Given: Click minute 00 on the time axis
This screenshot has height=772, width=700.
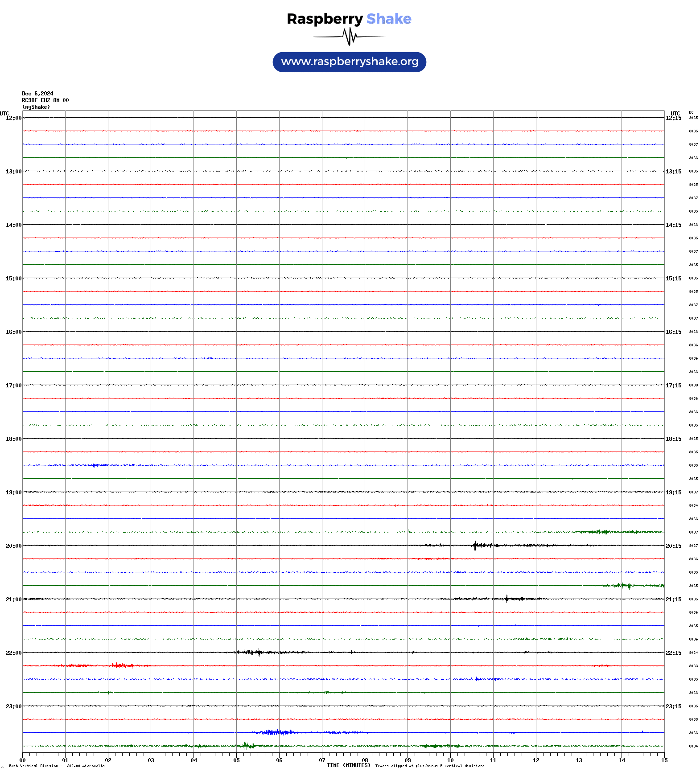Looking at the screenshot, I should 22,760.
